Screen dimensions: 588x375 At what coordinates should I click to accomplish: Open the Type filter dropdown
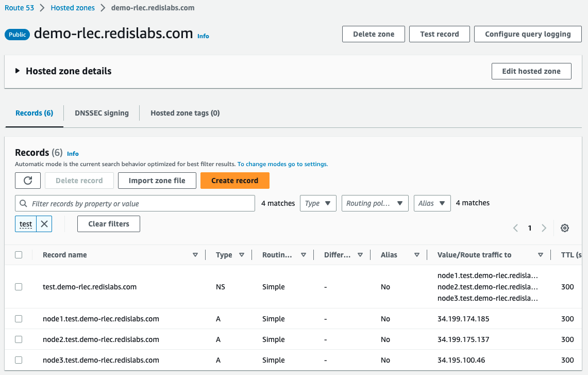(x=318, y=203)
